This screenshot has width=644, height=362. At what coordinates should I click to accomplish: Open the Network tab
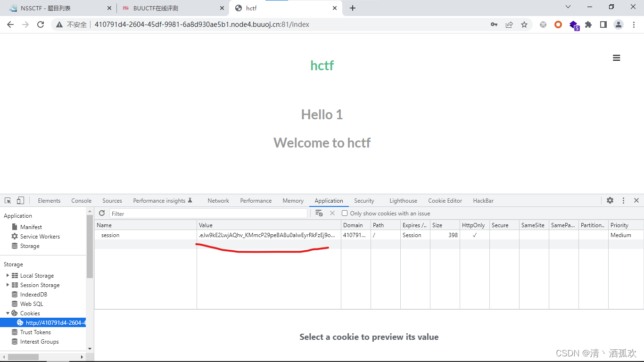(x=218, y=200)
